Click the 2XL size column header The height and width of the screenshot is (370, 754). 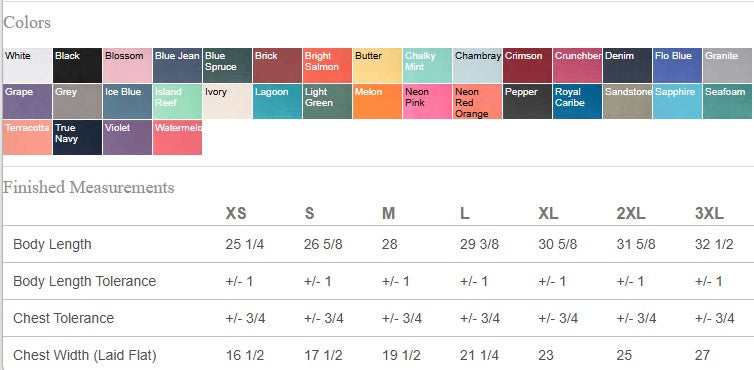point(631,213)
